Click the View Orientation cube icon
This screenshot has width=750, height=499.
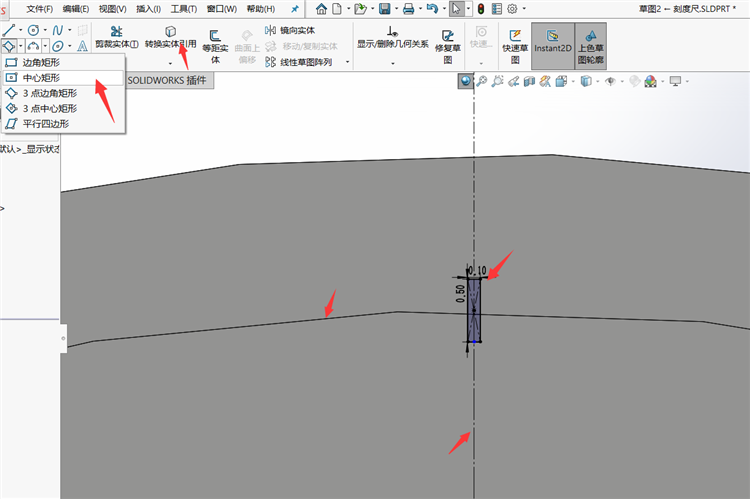click(561, 81)
